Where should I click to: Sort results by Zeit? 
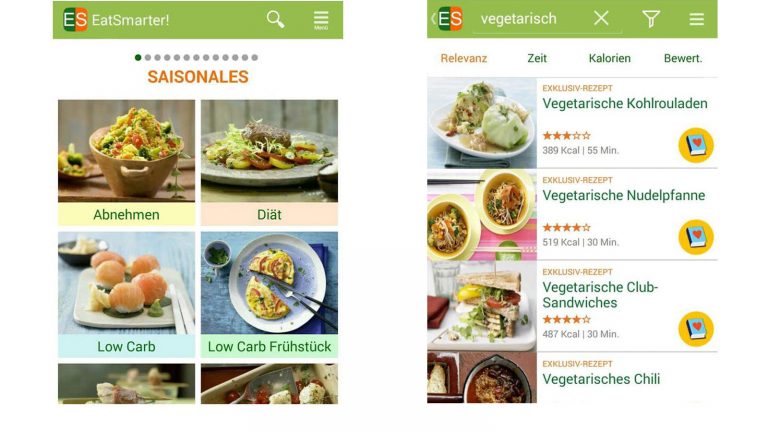pos(537,58)
